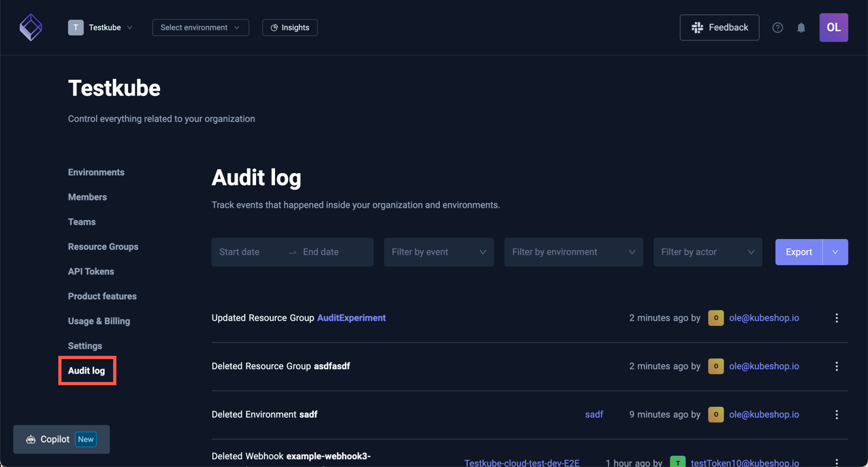Viewport: 868px width, 467px height.
Task: Open the Filter by actor dropdown
Action: 707,251
